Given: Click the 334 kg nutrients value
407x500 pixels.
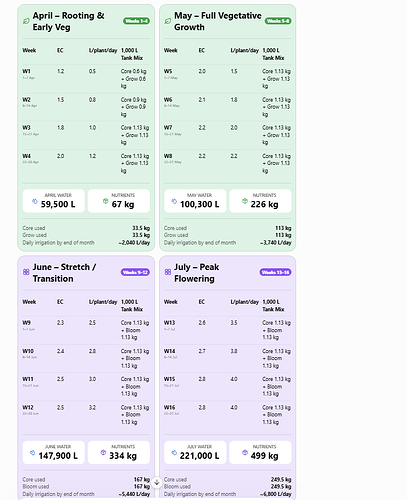Looking at the screenshot, I should point(123,456).
